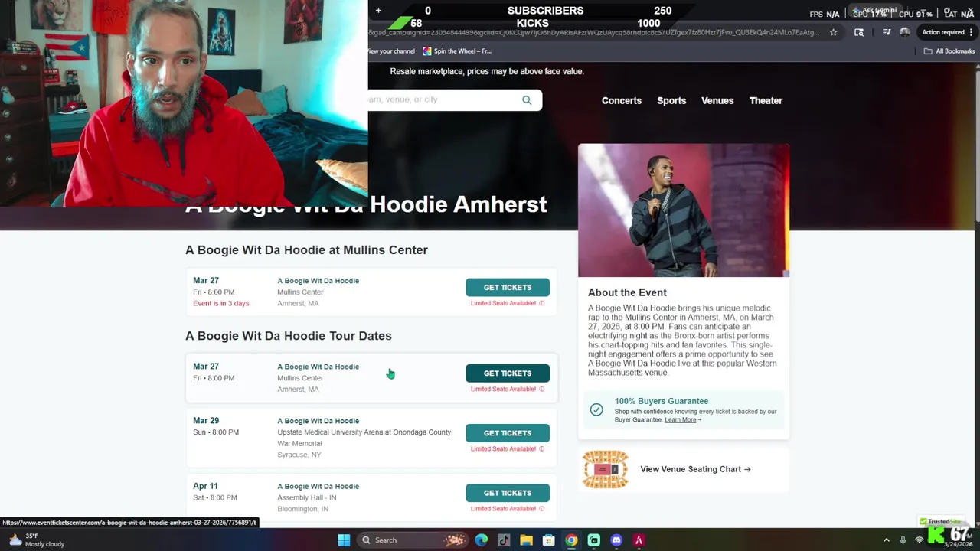Click the microphone icon in system tray

pos(903,540)
